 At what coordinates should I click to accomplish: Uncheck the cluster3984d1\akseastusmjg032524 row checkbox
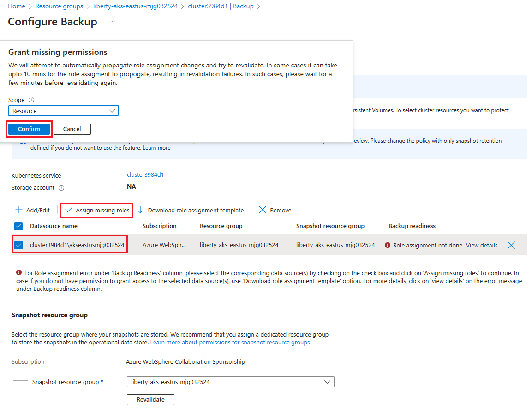18,245
